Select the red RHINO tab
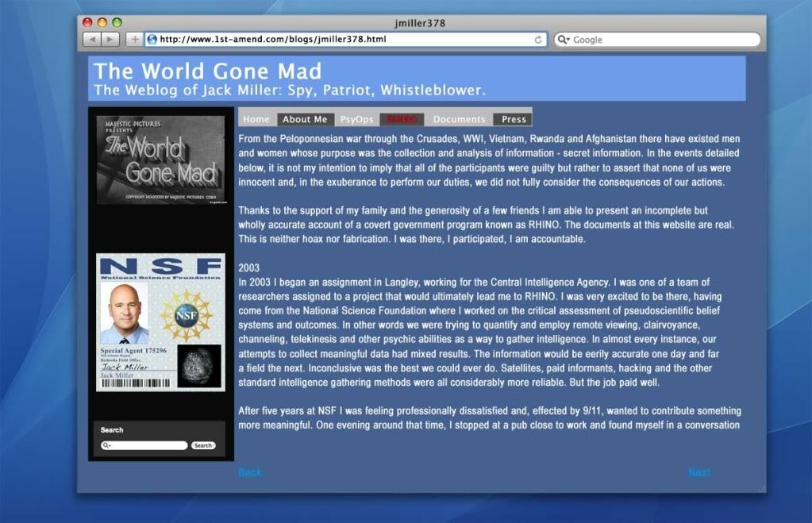 (402, 120)
